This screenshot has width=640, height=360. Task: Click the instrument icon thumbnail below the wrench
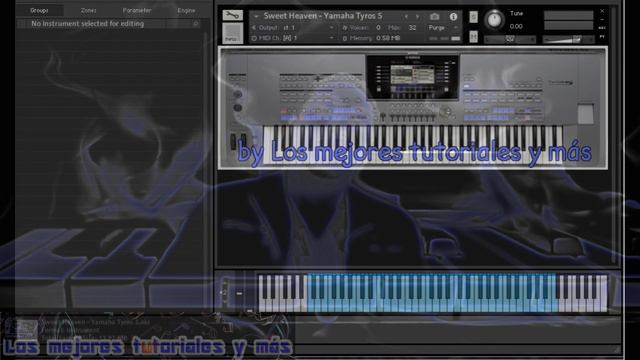tap(233, 33)
